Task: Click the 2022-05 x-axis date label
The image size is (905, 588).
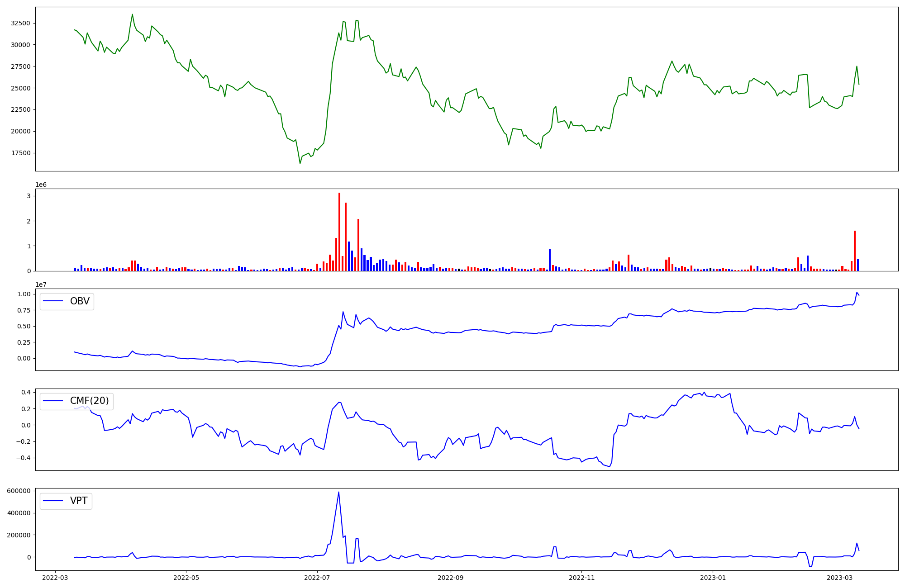Action: click(x=186, y=578)
